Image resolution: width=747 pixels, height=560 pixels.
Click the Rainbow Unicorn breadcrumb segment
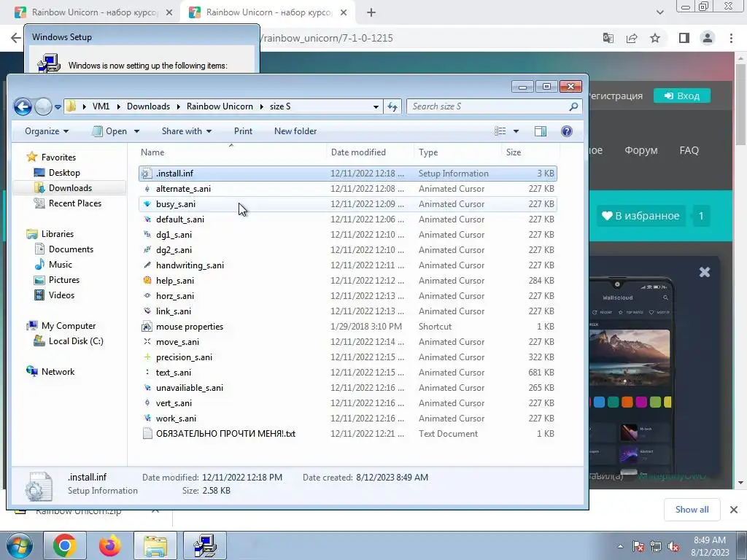coord(220,106)
